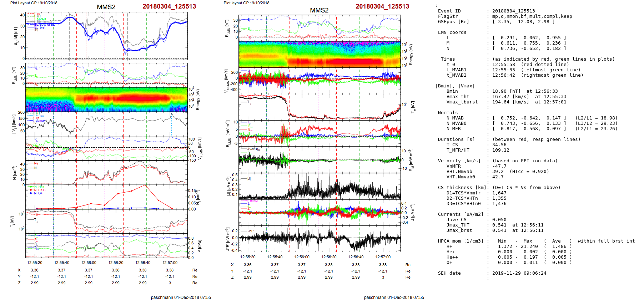Click the LMN coords heading
644x300 pixels.
452,32
